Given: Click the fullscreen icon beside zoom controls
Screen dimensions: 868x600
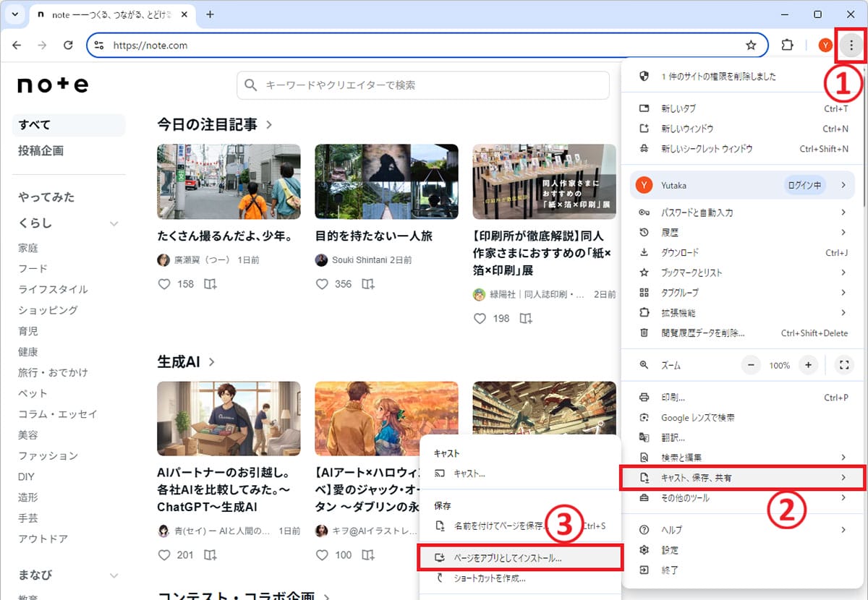Looking at the screenshot, I should 843,365.
